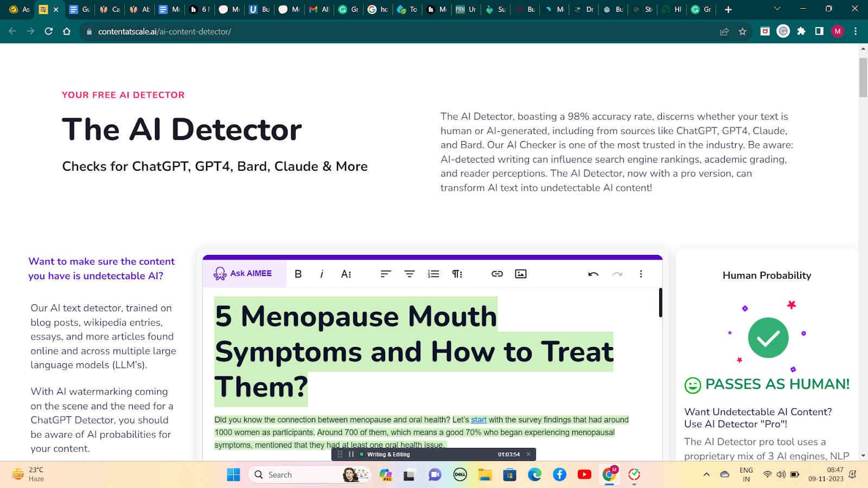Open Chrome's main menu

coord(856,31)
